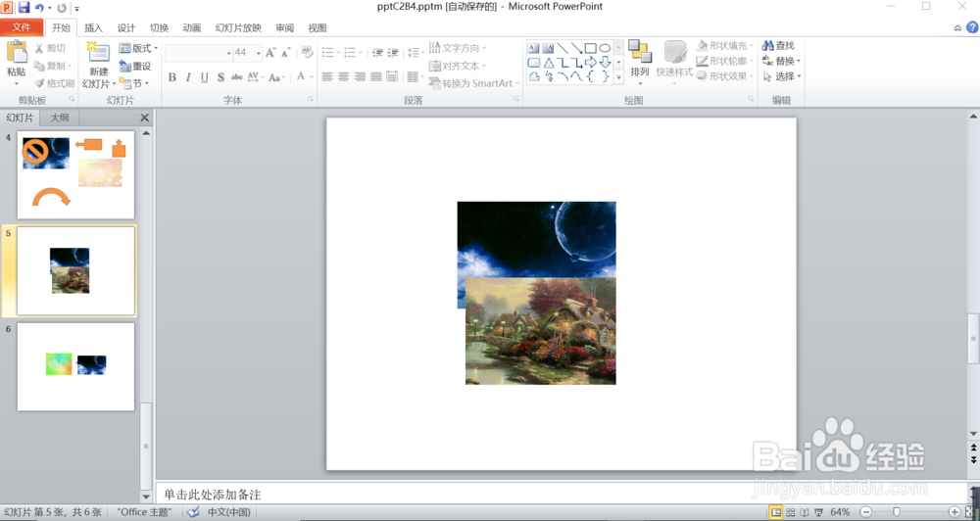980x521 pixels.
Task: Click the Shape Effects (形状效果) button
Action: pos(725,75)
